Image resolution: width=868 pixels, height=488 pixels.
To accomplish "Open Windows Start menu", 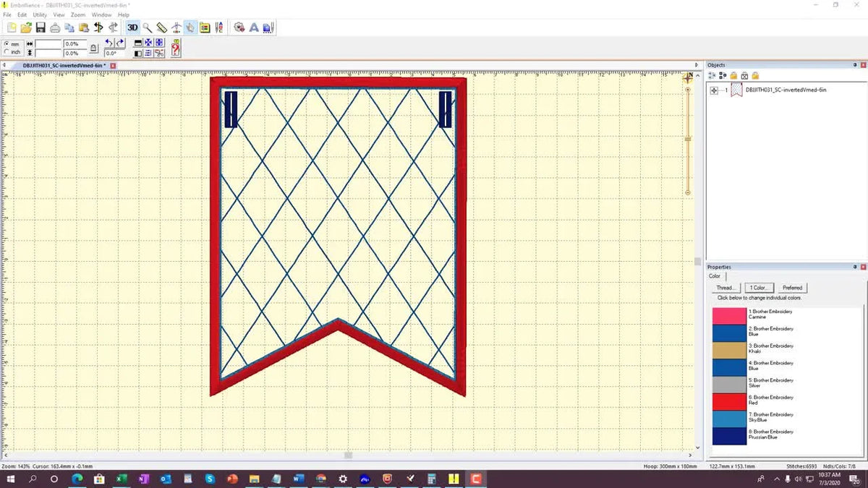I will tap(11, 479).
